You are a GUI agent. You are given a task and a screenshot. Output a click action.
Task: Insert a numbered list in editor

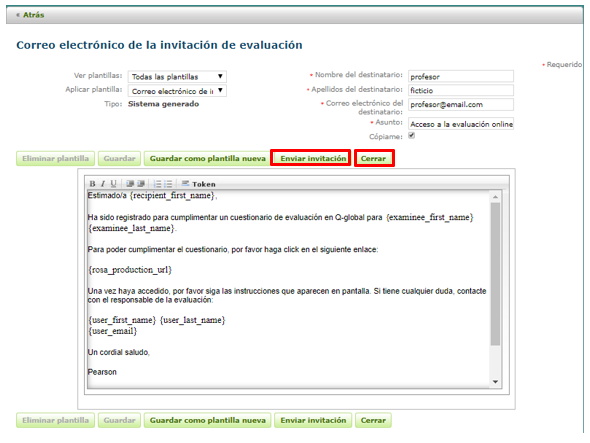click(x=158, y=184)
